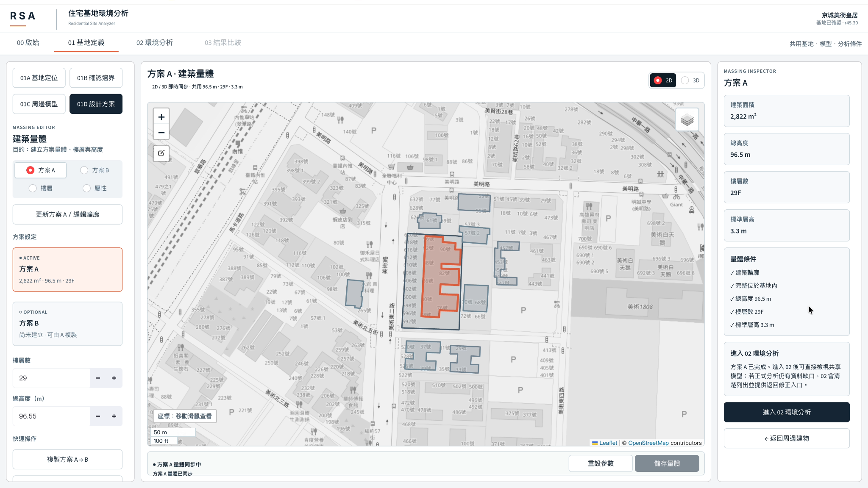The width and height of the screenshot is (868, 488).
Task: Go to 03 結果比較 tab
Action: [223, 43]
